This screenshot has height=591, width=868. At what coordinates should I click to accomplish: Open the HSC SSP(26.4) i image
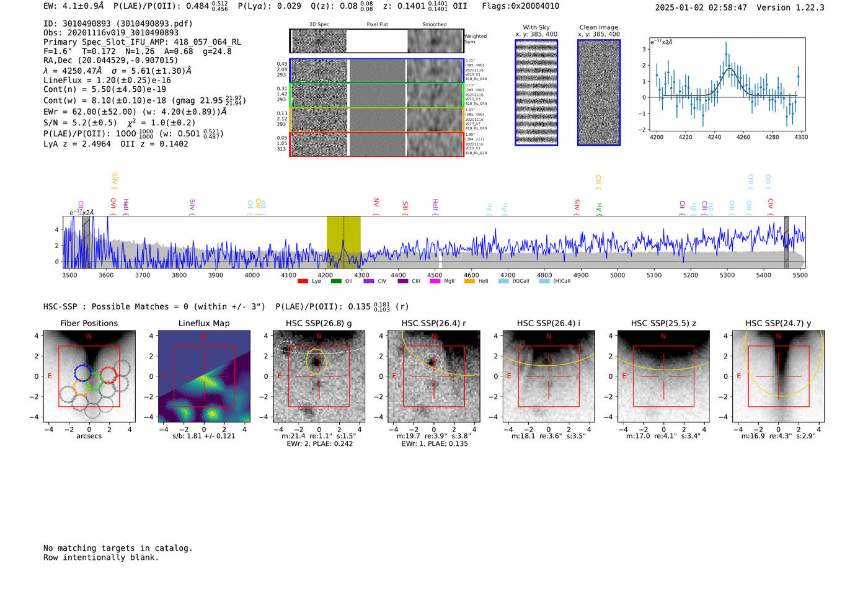pos(549,376)
